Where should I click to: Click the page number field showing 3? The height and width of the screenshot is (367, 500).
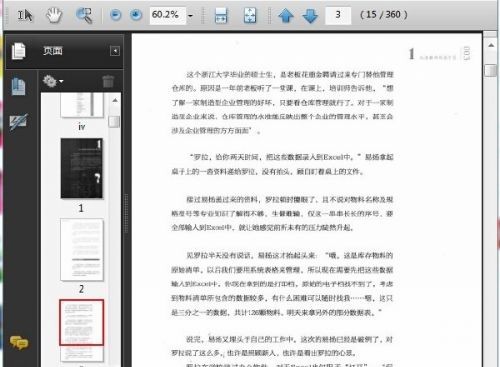338,15
